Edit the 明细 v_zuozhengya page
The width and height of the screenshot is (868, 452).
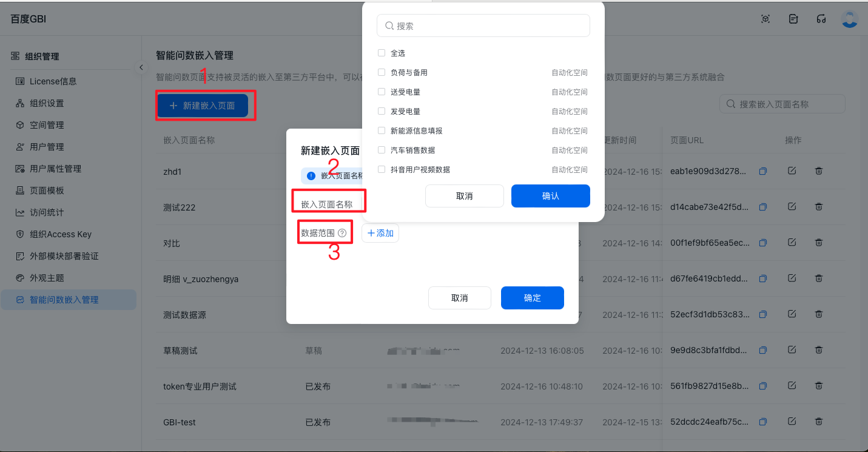[x=792, y=278]
